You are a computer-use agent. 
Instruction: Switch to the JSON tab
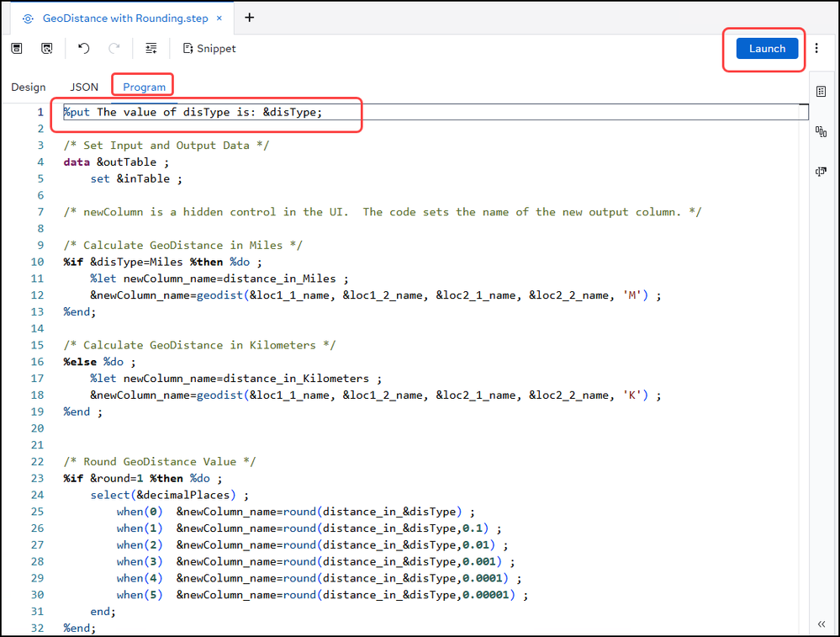[x=84, y=87]
